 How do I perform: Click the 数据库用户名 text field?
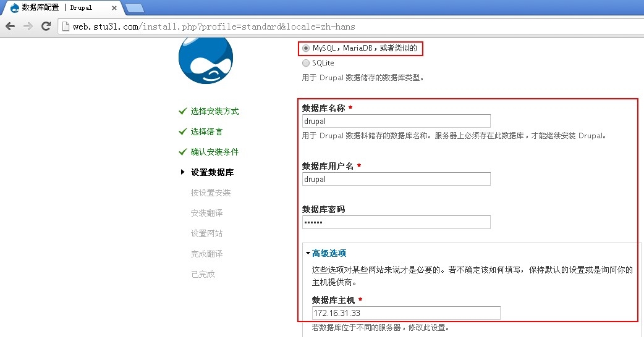396,179
